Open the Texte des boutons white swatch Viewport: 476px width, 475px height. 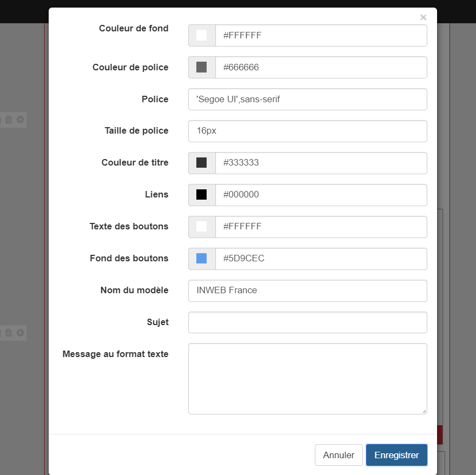click(202, 227)
